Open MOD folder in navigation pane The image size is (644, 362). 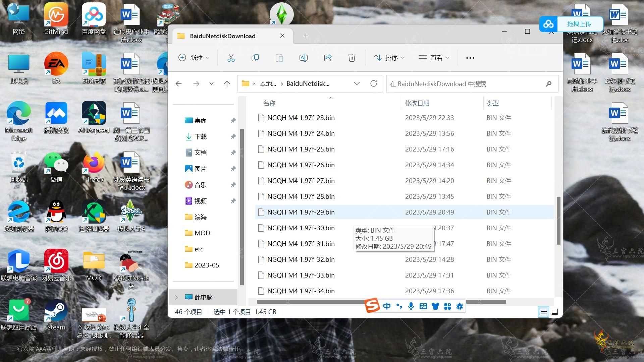click(202, 233)
